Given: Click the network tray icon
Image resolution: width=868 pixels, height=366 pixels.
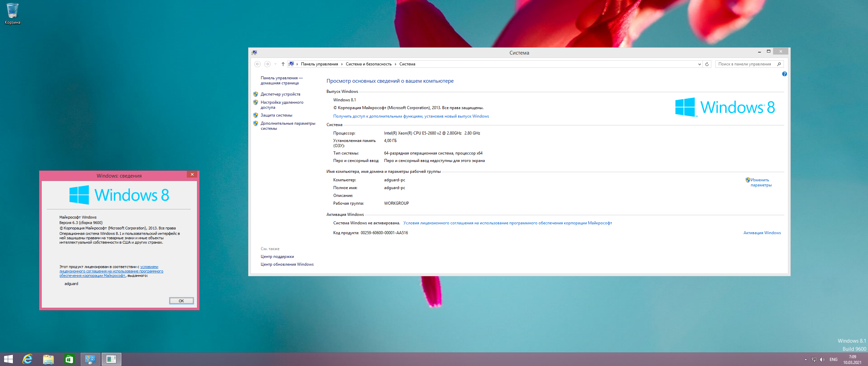Looking at the screenshot, I should pos(814,360).
